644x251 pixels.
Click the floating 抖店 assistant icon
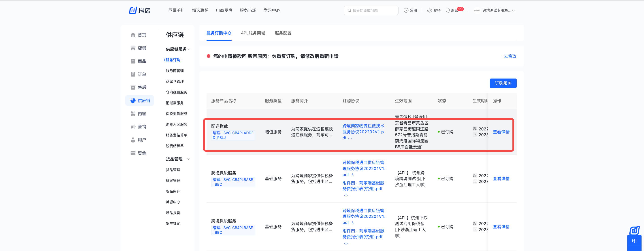[635, 230]
